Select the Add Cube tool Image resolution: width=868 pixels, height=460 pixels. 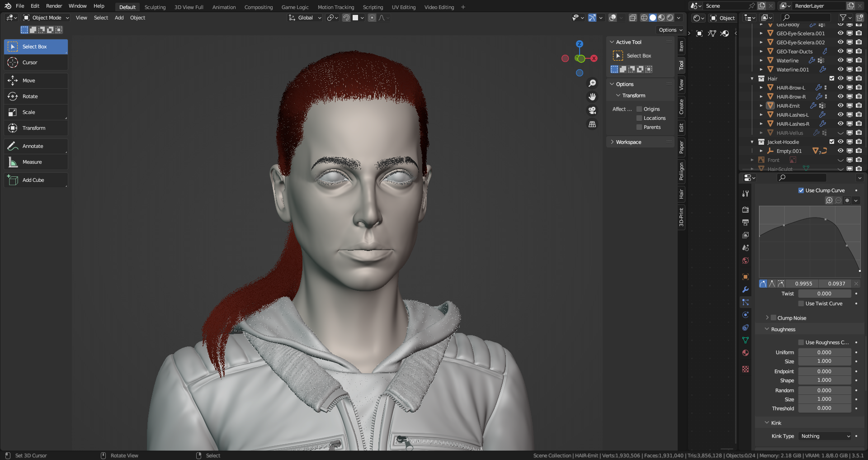tap(36, 180)
